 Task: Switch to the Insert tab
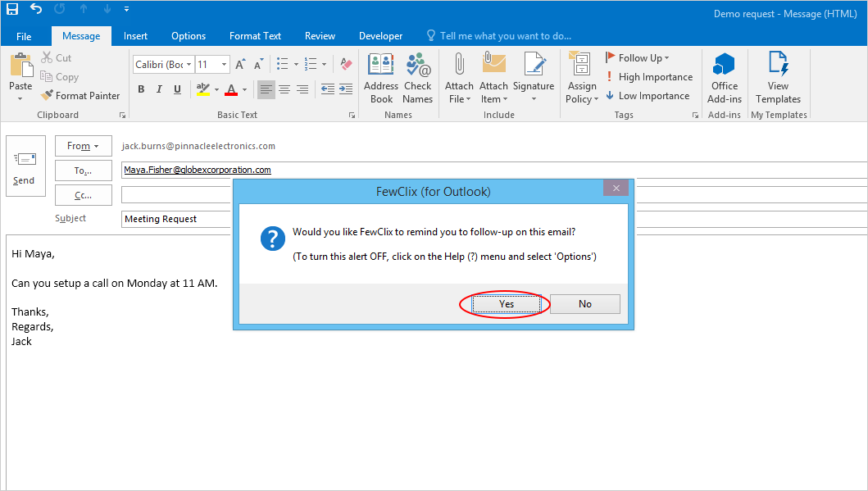[x=135, y=36]
